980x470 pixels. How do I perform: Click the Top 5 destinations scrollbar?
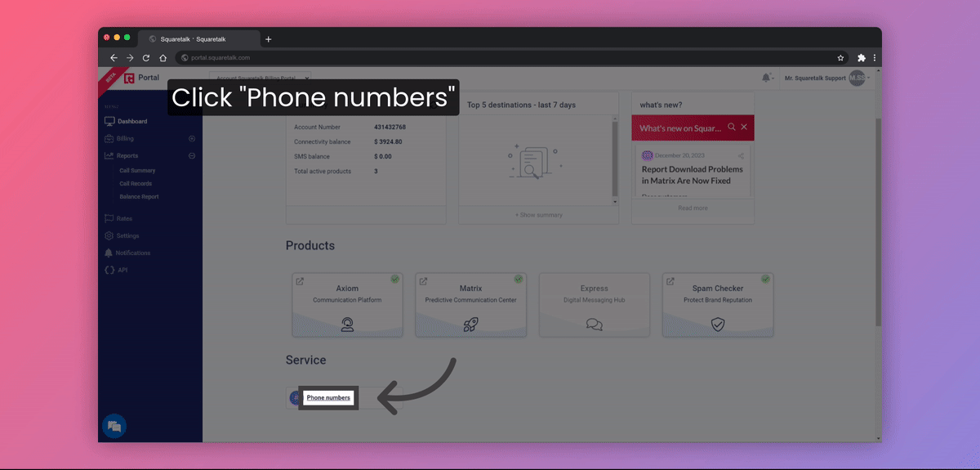[615, 159]
